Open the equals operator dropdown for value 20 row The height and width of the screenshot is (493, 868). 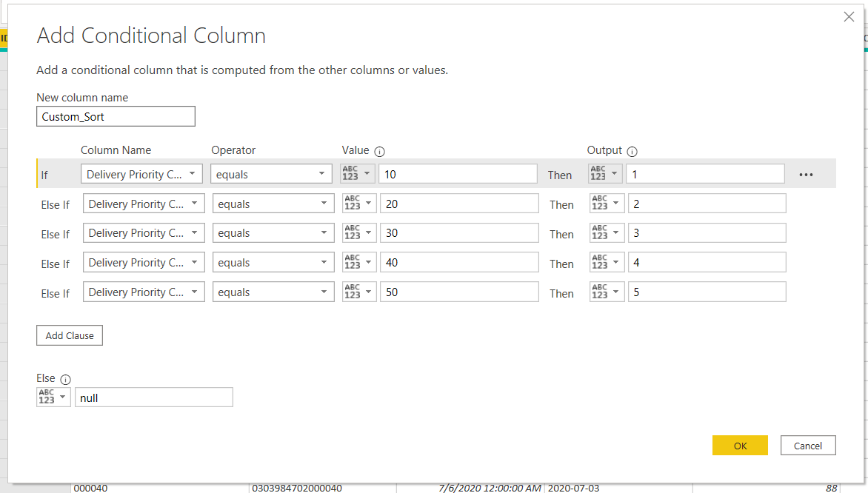tap(273, 203)
